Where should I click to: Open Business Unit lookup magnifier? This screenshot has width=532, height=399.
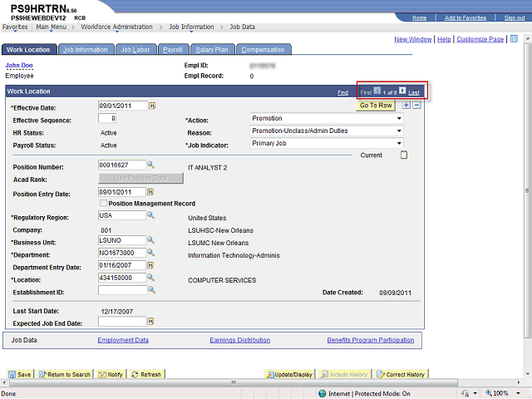click(150, 240)
